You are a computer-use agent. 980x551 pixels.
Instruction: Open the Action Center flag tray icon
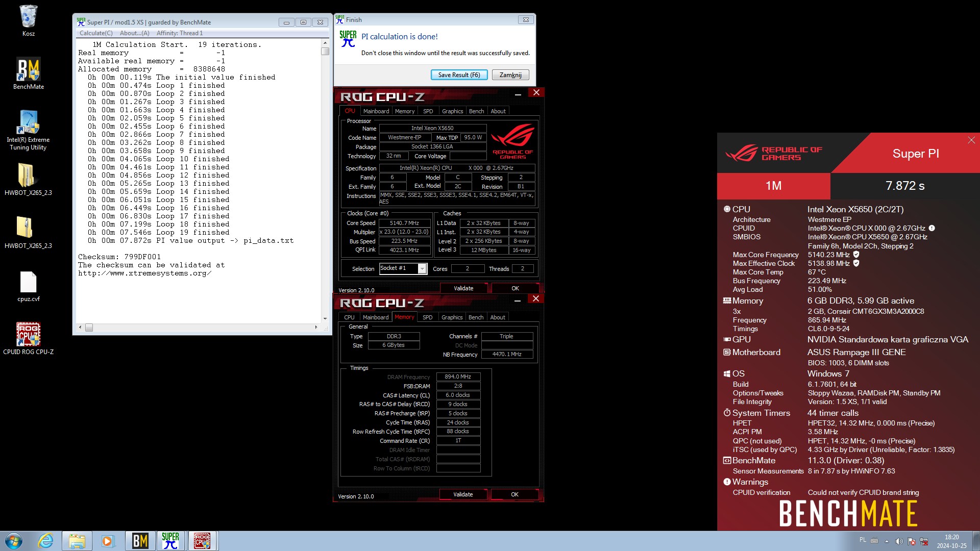pyautogui.click(x=911, y=541)
